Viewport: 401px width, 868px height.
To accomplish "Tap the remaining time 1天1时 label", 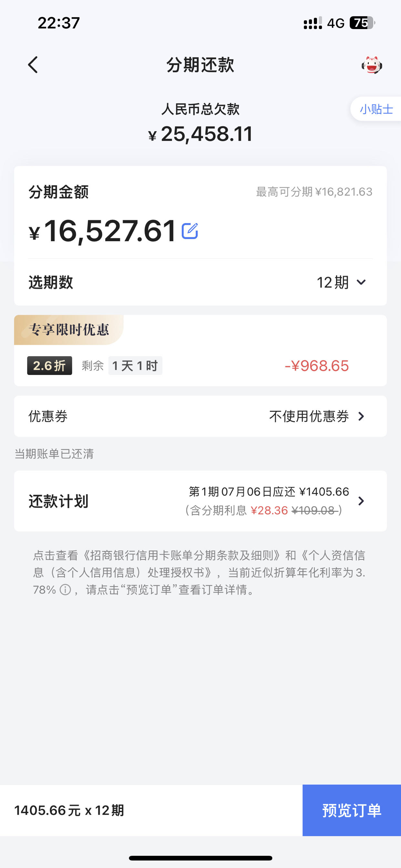I will (x=135, y=366).
